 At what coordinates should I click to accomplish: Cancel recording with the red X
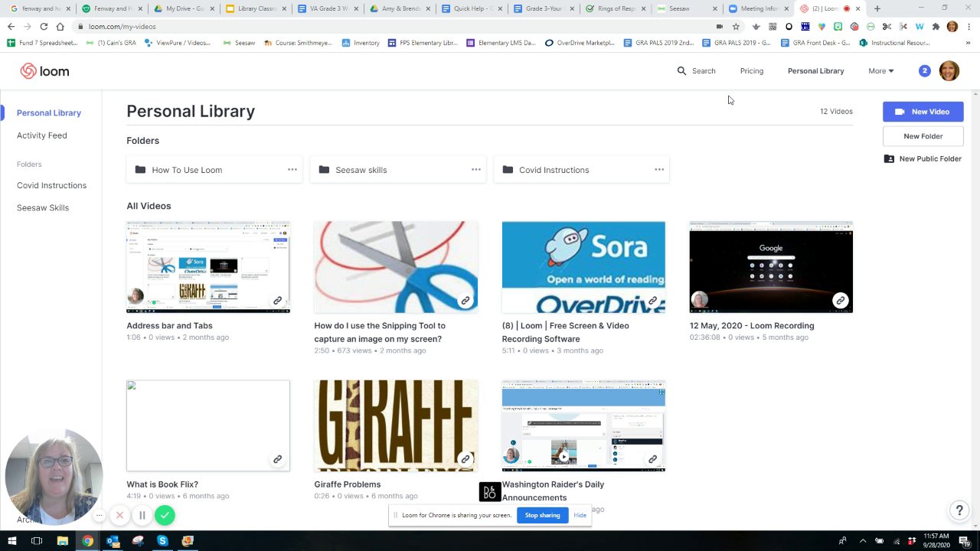tap(119, 516)
